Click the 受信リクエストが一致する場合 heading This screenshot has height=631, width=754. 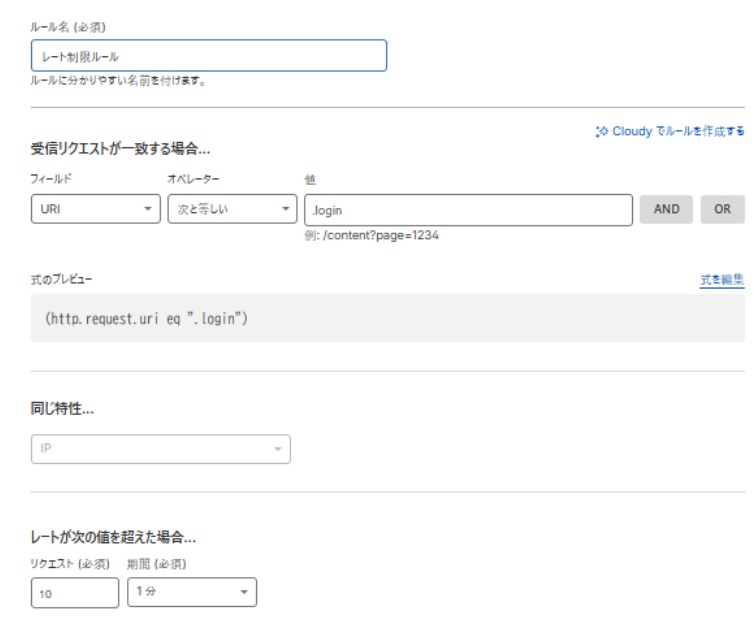tap(121, 149)
